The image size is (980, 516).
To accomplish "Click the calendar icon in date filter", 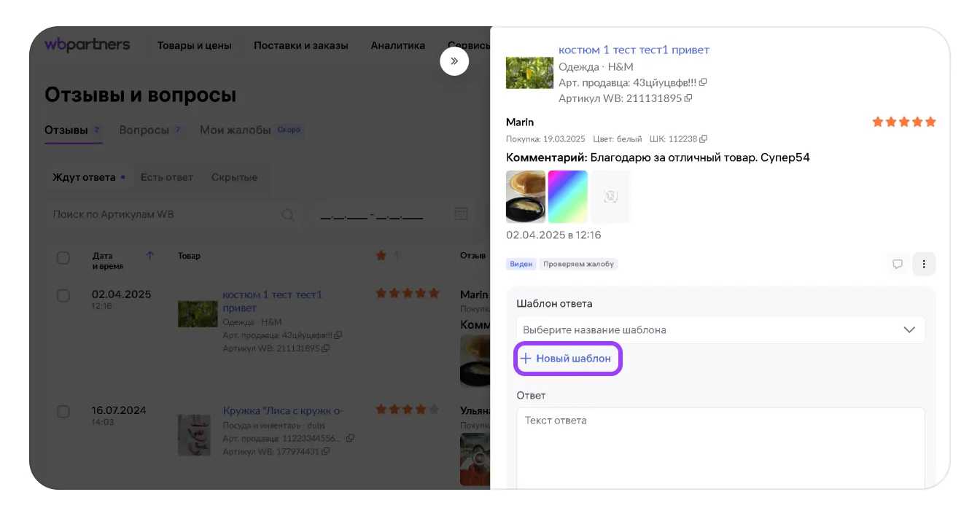I will click(461, 214).
